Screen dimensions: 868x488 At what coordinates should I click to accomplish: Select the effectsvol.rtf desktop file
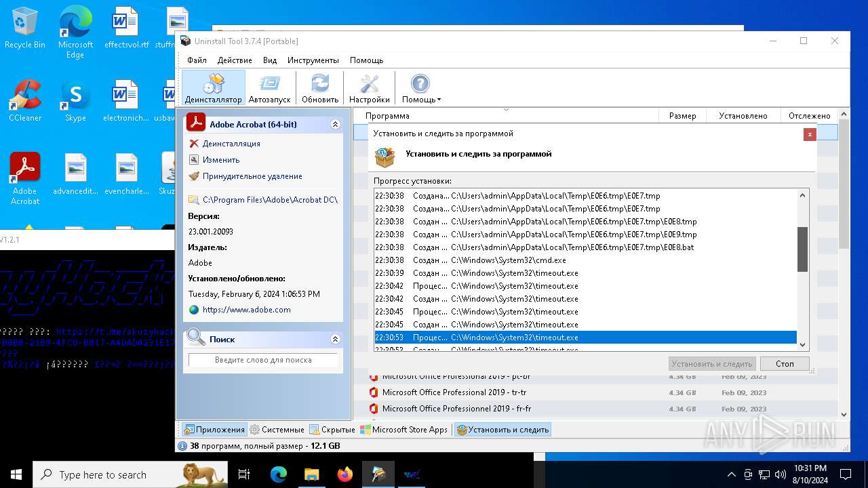click(x=126, y=28)
